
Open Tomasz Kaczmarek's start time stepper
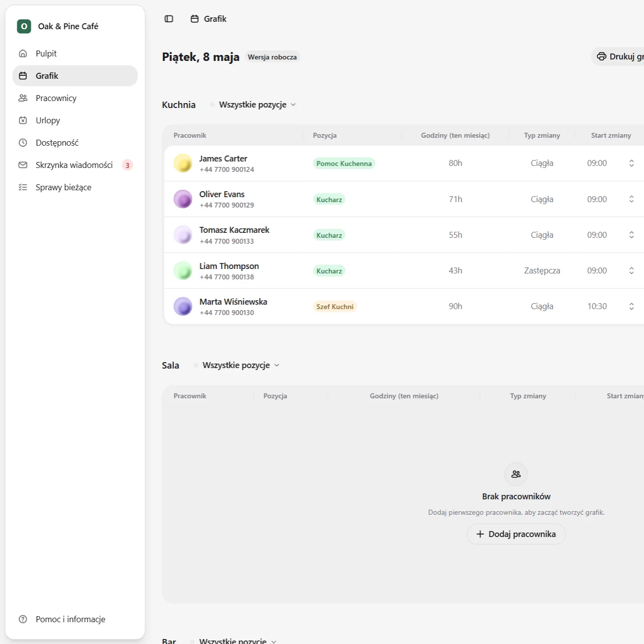click(x=632, y=235)
